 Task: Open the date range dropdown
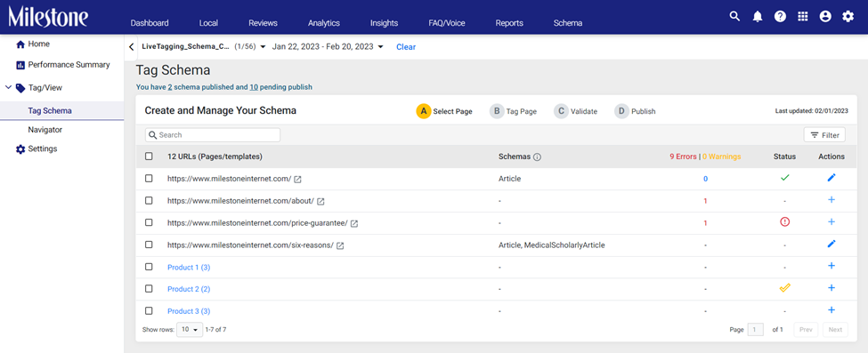click(x=328, y=47)
